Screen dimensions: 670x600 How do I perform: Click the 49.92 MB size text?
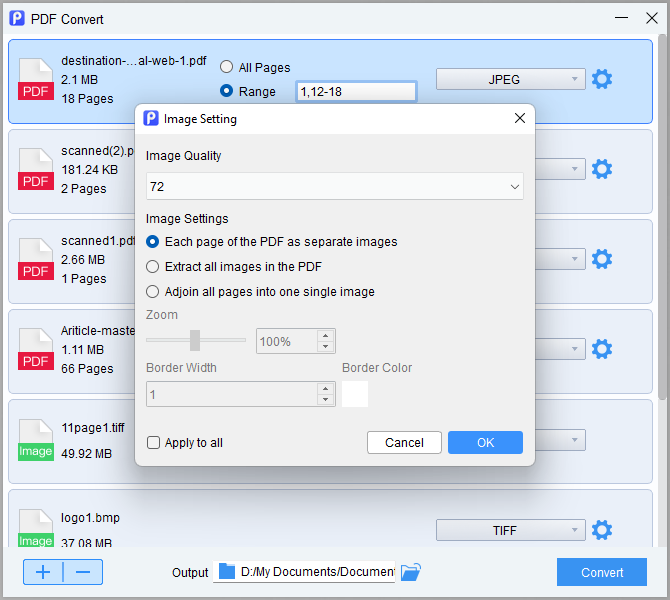coord(86,453)
